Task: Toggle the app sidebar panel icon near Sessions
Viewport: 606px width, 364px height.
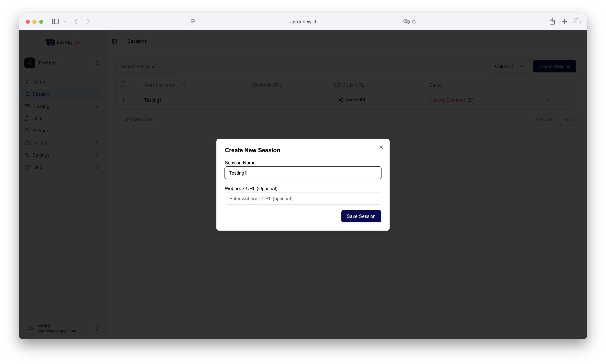Action: (x=114, y=41)
